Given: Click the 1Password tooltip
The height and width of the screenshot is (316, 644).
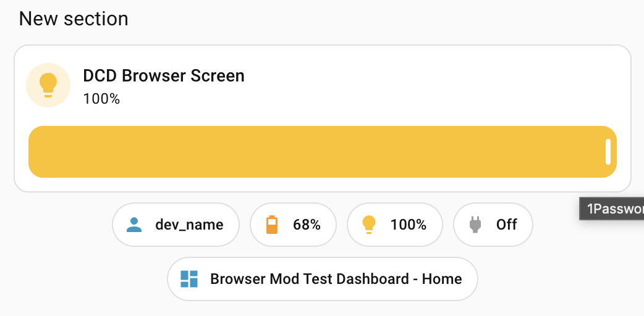Looking at the screenshot, I should click(612, 209).
